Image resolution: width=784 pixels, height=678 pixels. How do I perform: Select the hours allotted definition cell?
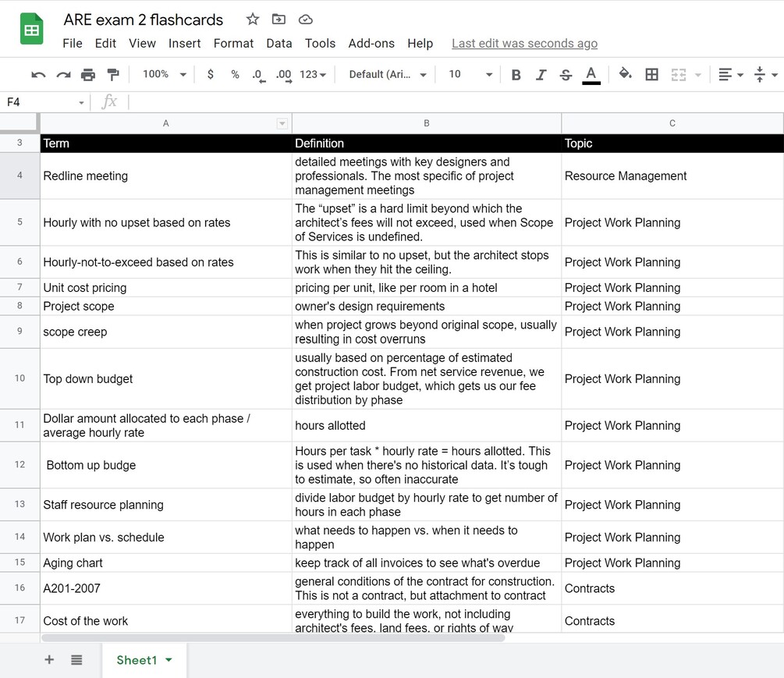point(427,425)
